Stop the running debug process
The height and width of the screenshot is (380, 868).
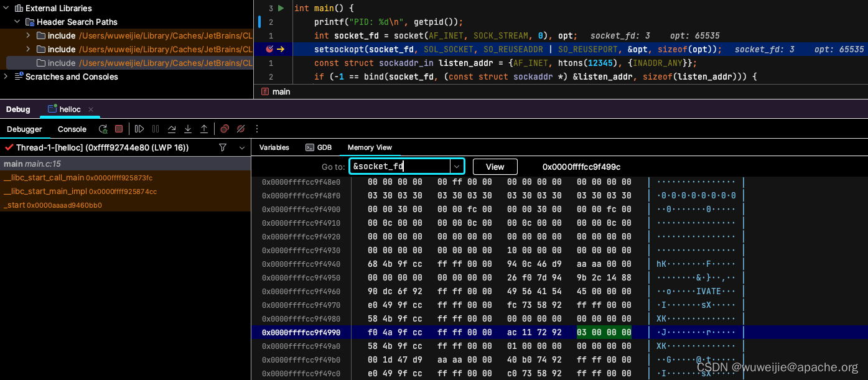click(x=119, y=129)
